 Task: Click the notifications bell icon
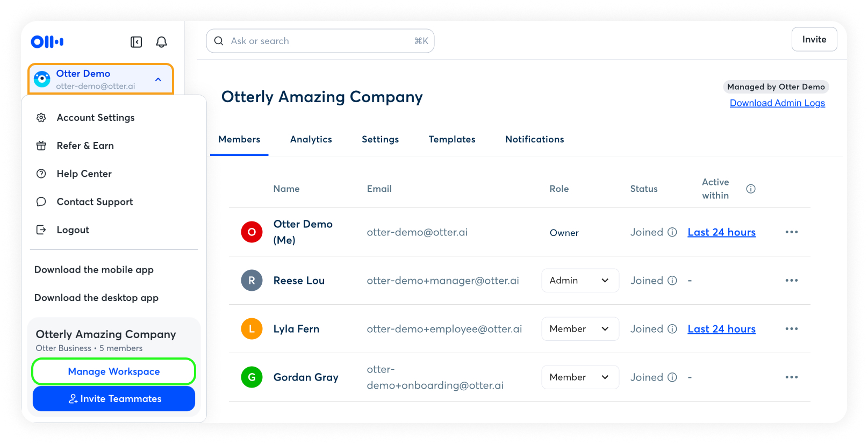[x=161, y=42]
